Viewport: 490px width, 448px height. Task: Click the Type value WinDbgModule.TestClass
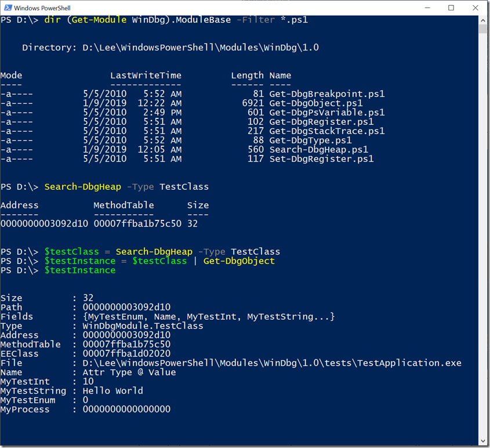[x=143, y=326]
